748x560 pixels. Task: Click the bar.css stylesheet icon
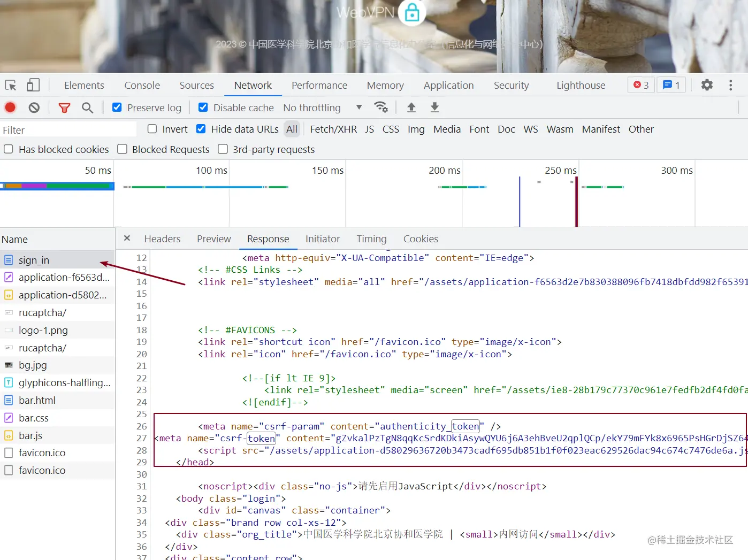point(9,418)
